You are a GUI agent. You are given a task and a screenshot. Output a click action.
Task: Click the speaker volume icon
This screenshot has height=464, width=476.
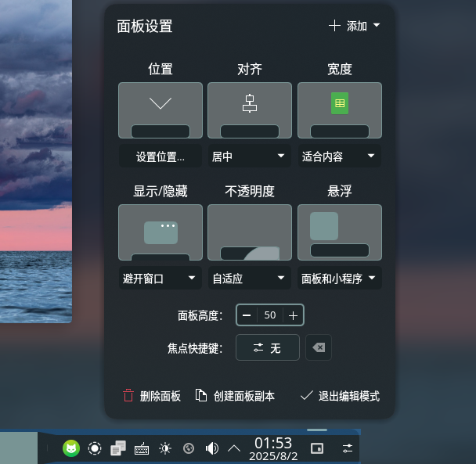point(211,448)
